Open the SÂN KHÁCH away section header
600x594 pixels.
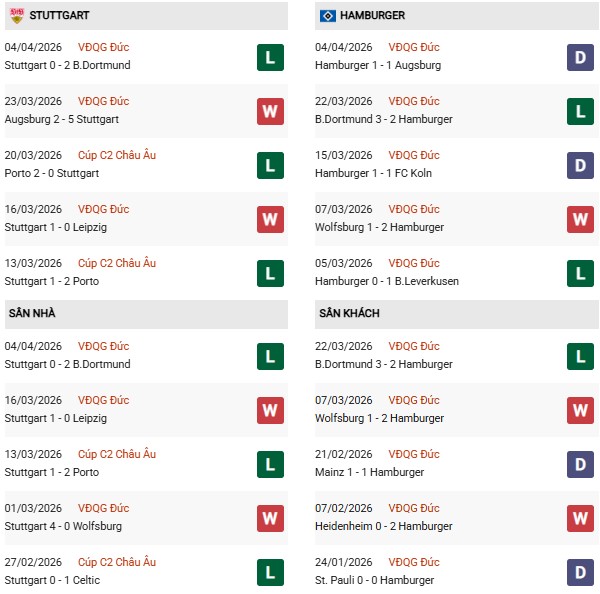(x=351, y=313)
